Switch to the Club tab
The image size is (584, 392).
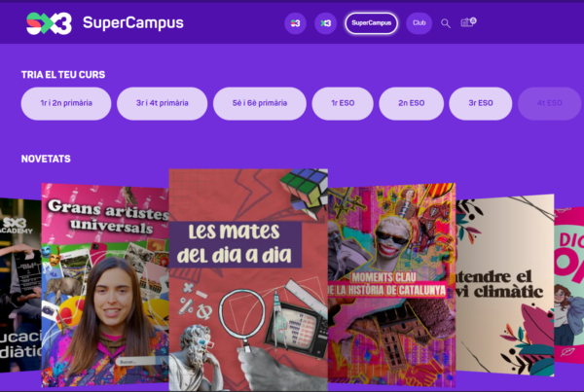point(419,23)
